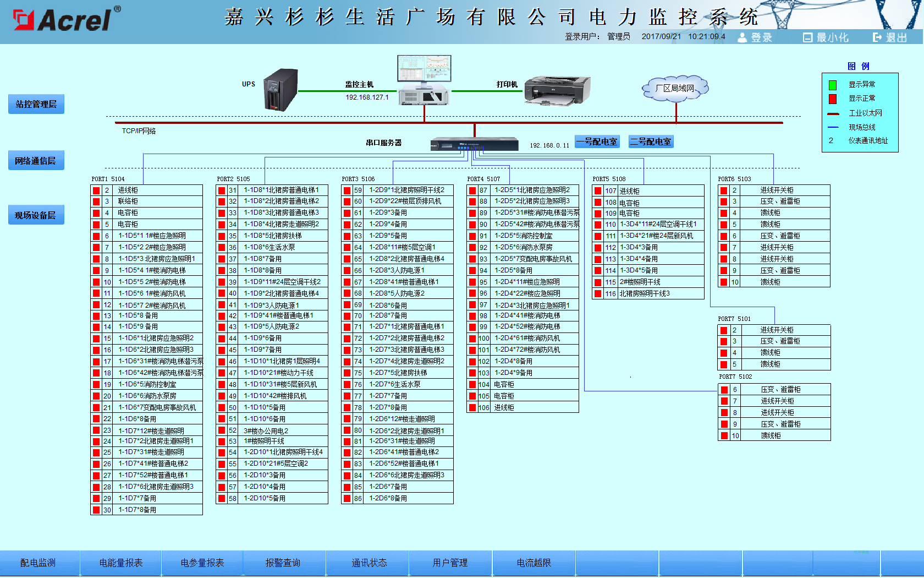The image size is (924, 578).
Task: Click the printer device icon
Action: pos(557,90)
